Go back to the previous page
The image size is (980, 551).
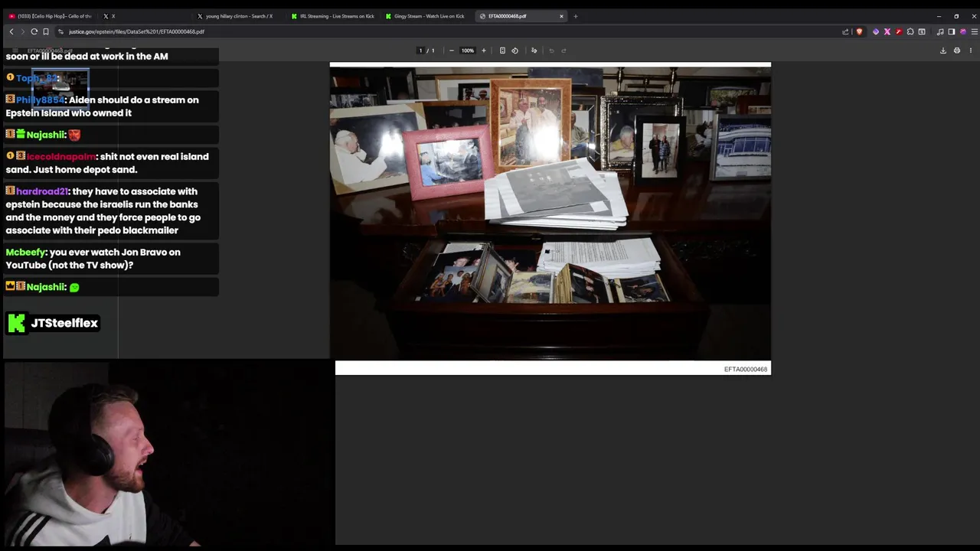tap(11, 31)
